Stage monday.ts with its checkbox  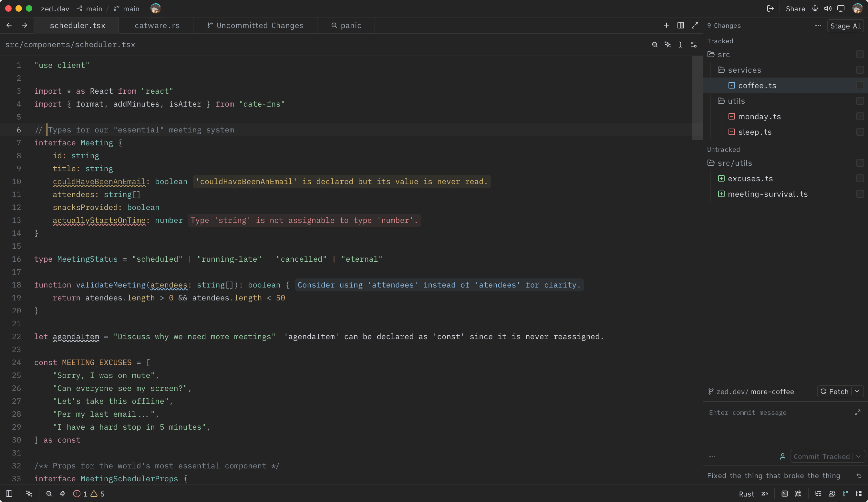pyautogui.click(x=860, y=117)
